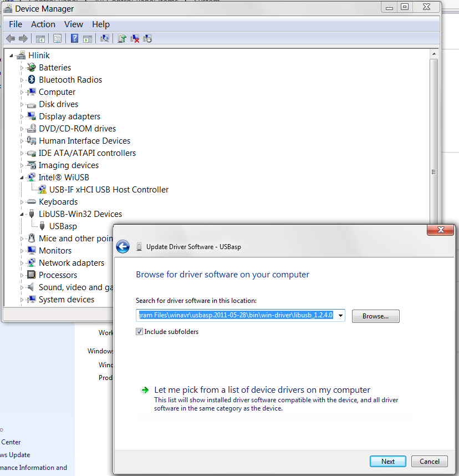Click the Browse... button
The width and height of the screenshot is (459, 476).
375,316
